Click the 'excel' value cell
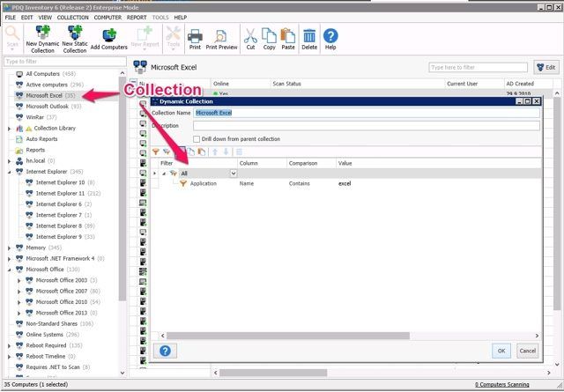 345,183
